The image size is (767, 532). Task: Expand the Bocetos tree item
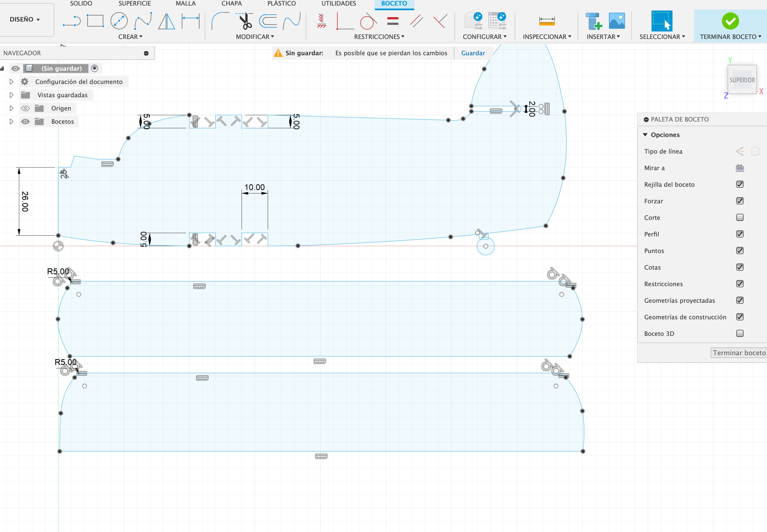[10, 121]
